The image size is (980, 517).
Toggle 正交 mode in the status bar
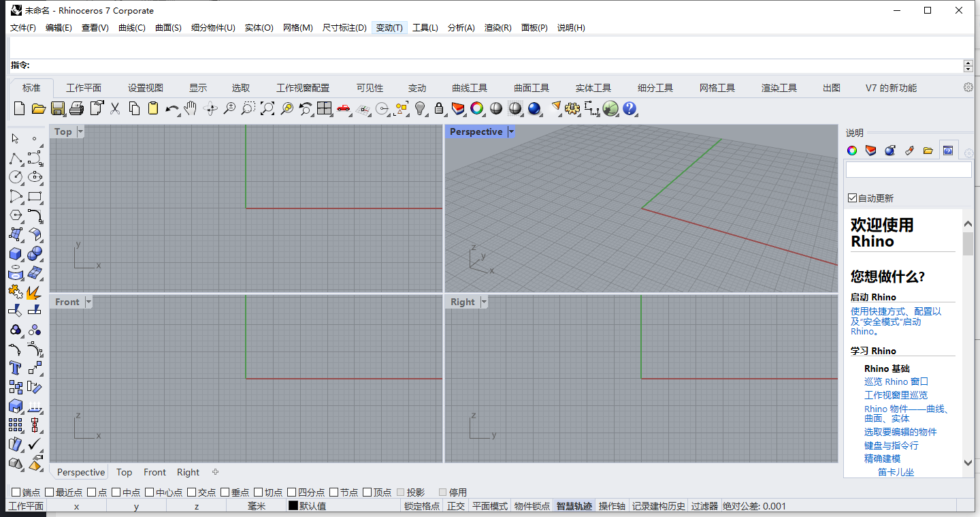click(x=456, y=506)
